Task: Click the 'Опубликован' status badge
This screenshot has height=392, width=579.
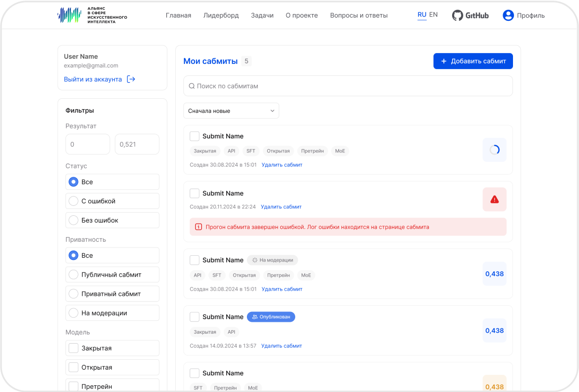Action: (271, 317)
